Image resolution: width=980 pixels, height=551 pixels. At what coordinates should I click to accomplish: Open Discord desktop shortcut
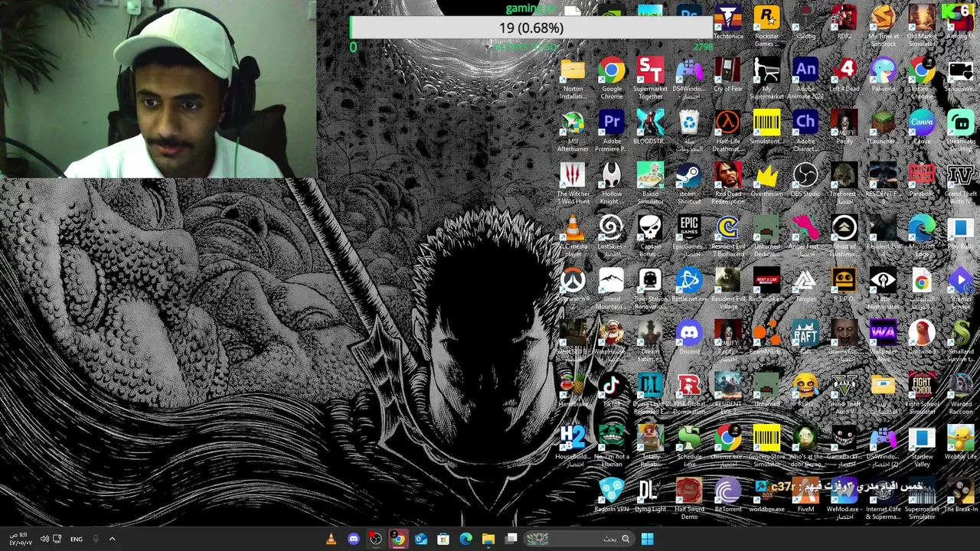click(x=689, y=337)
